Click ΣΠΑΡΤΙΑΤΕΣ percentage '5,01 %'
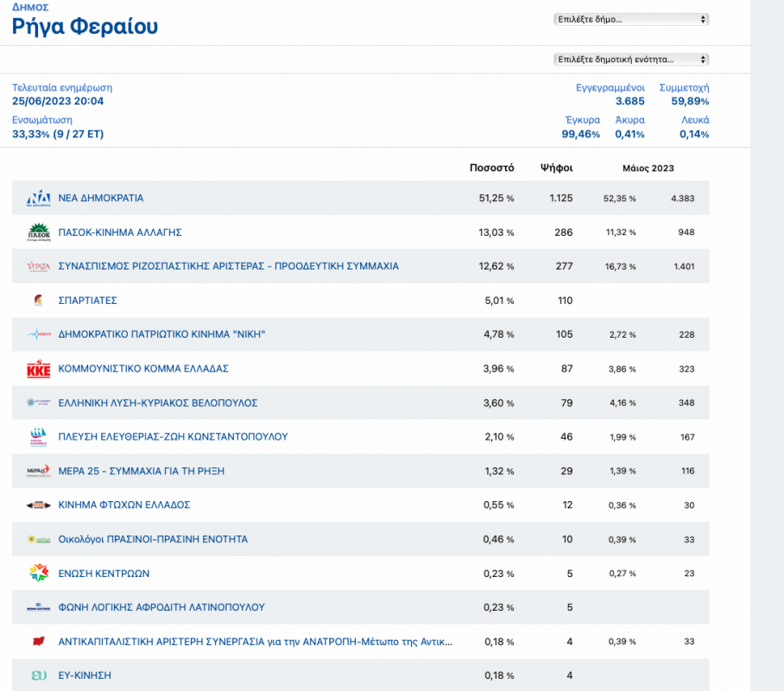784x691 pixels. click(x=500, y=301)
